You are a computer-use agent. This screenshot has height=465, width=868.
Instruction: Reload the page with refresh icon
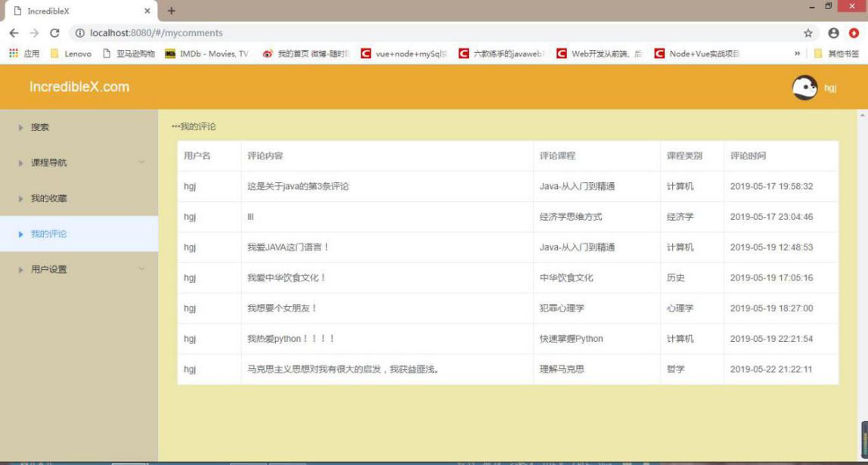54,33
